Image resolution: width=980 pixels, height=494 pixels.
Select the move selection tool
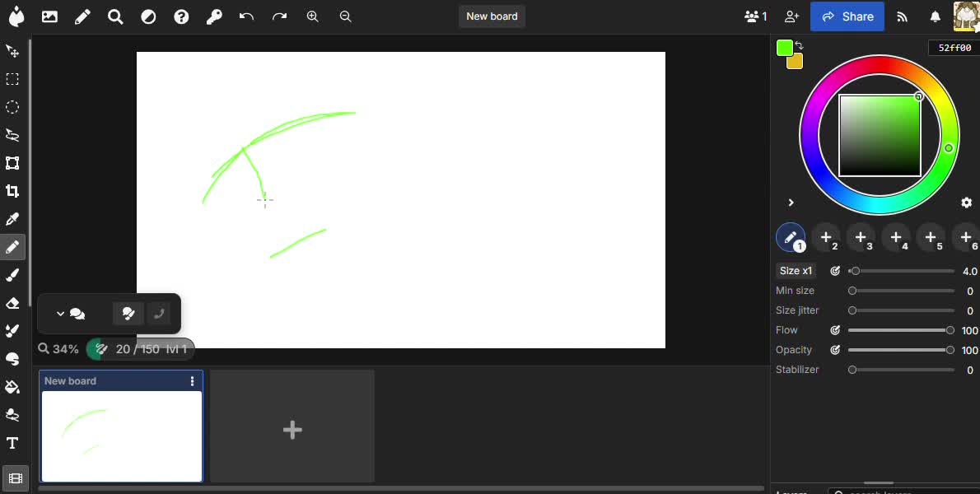[x=12, y=51]
